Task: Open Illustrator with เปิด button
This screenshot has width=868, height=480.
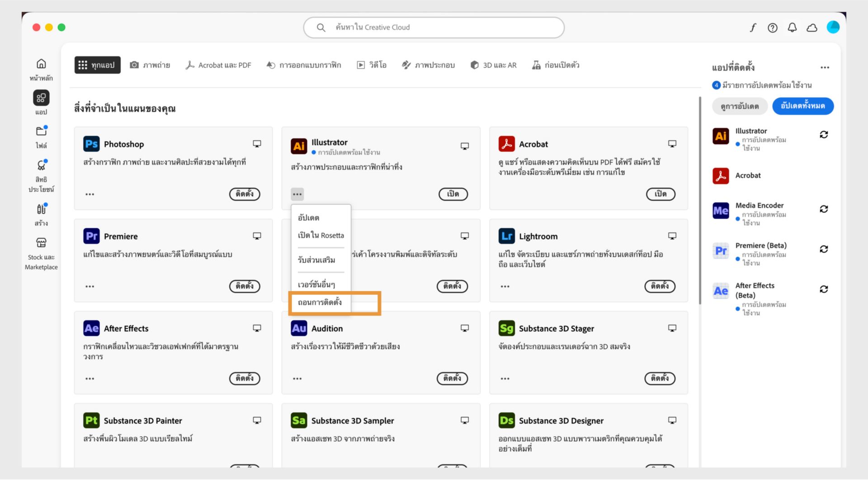Action: click(x=453, y=194)
